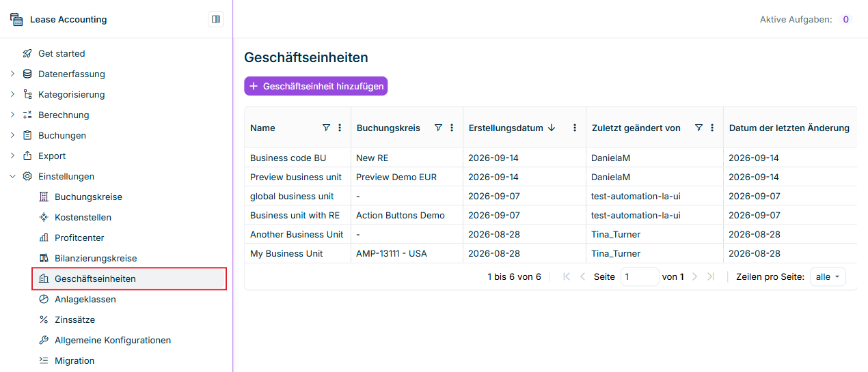
Task: Open the Buchungskreis column options menu
Action: [x=452, y=128]
